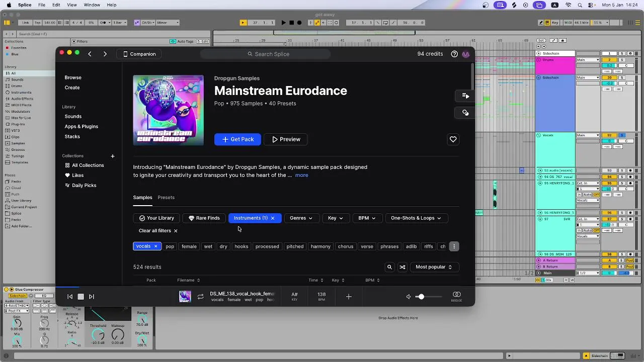Add a new collection with plus icon
The height and width of the screenshot is (362, 644).
pyautogui.click(x=113, y=156)
